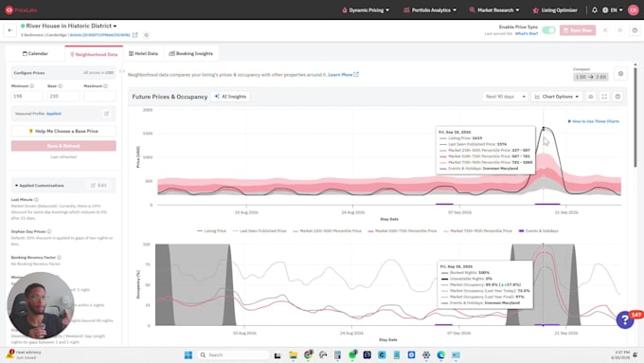
Task: Toggle Enable Price Sync switch
Action: [548, 30]
